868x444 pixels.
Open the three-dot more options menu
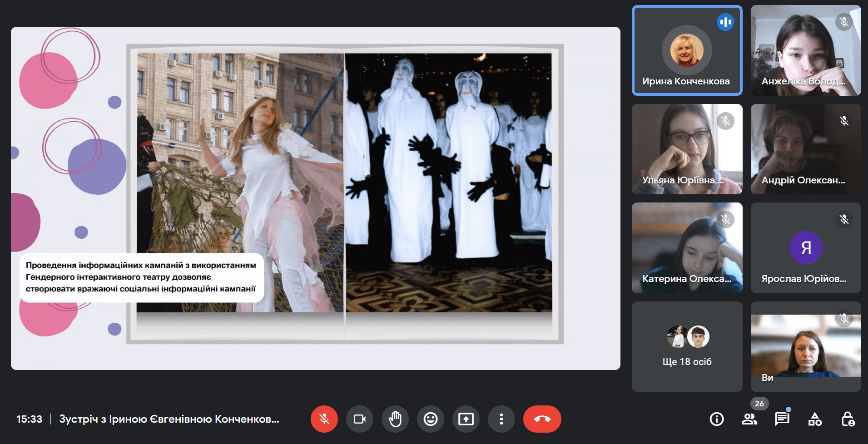pyautogui.click(x=501, y=419)
